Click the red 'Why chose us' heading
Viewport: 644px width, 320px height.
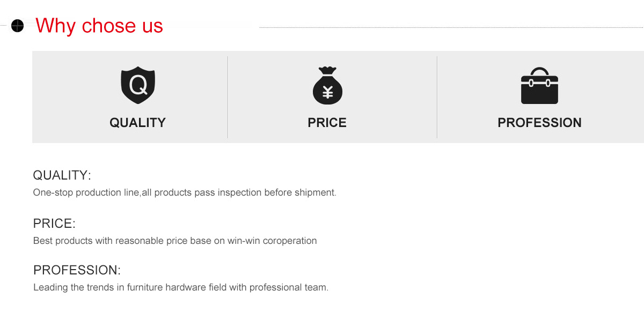pyautogui.click(x=99, y=26)
